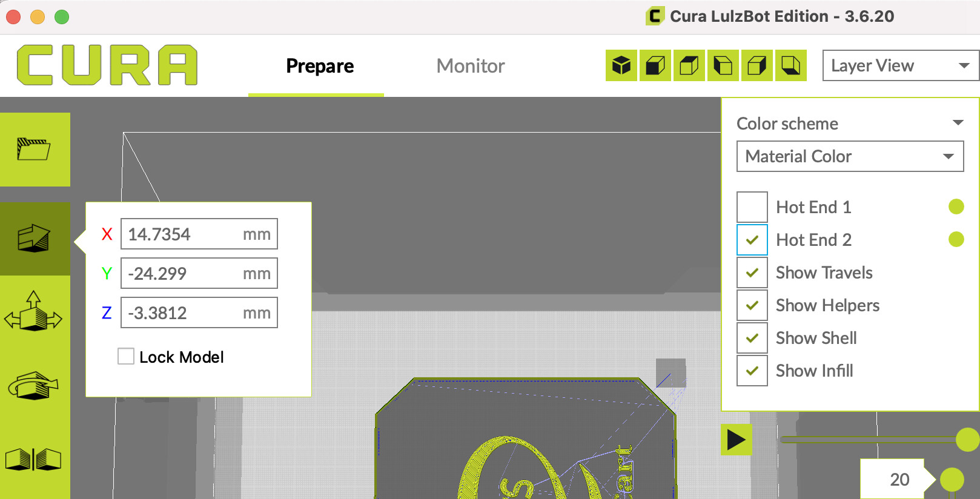The image size is (980, 499).
Task: Click the Hot End 1 color dot
Action: coord(956,207)
